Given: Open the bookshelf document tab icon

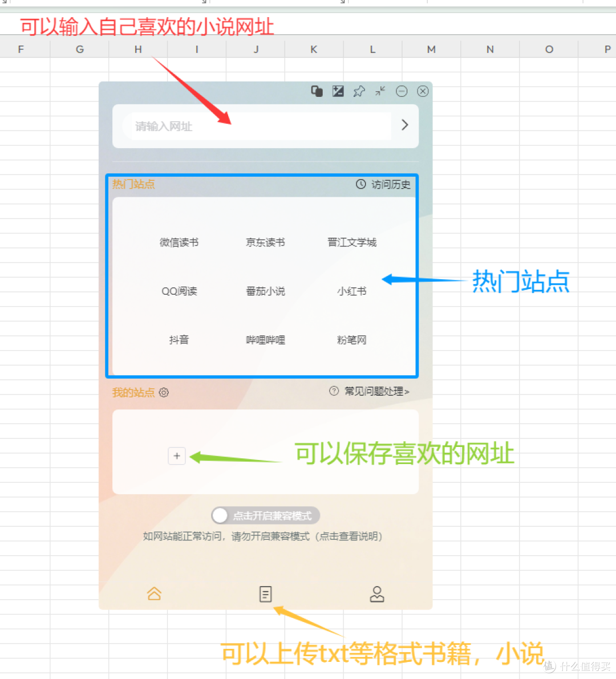Looking at the screenshot, I should coord(266,594).
